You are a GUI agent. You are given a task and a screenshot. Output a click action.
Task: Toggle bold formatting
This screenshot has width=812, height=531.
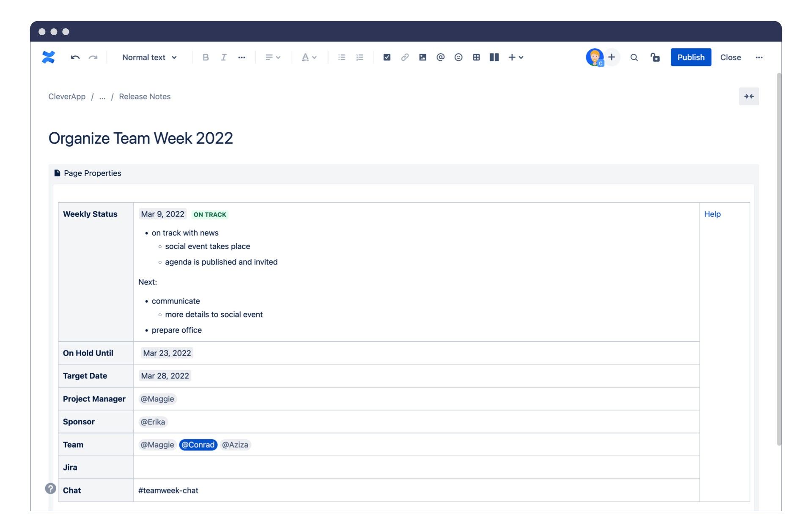206,57
